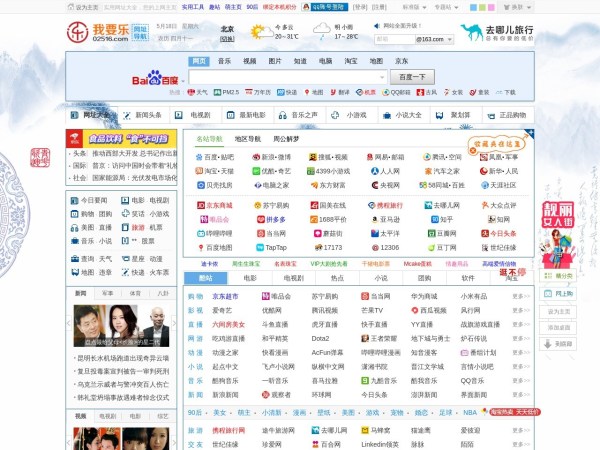Select the 视频 search category tab
The height and width of the screenshot is (450, 600).
(x=249, y=61)
